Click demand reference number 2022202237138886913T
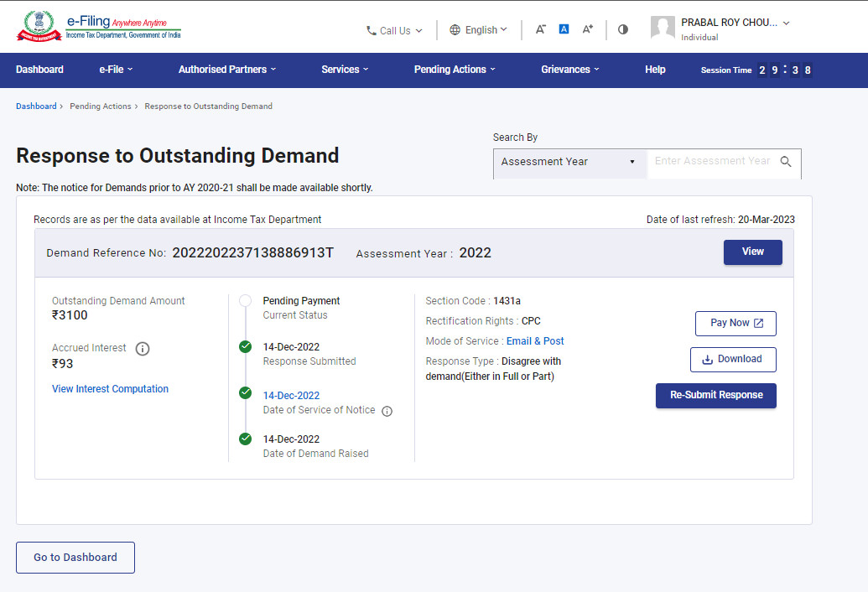The height and width of the screenshot is (592, 868). [253, 253]
